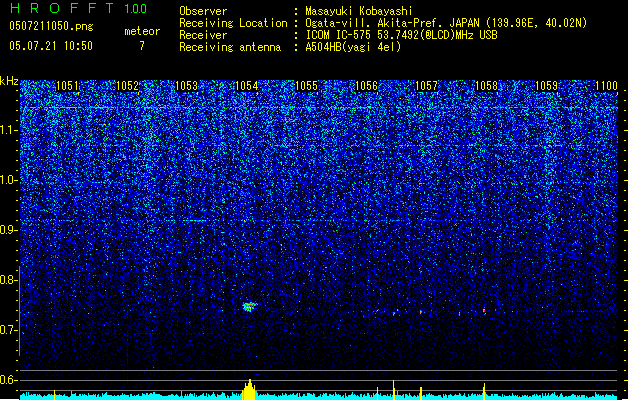629x400 pixels.
Task: Click the 1056 time axis label
Action: [366, 86]
